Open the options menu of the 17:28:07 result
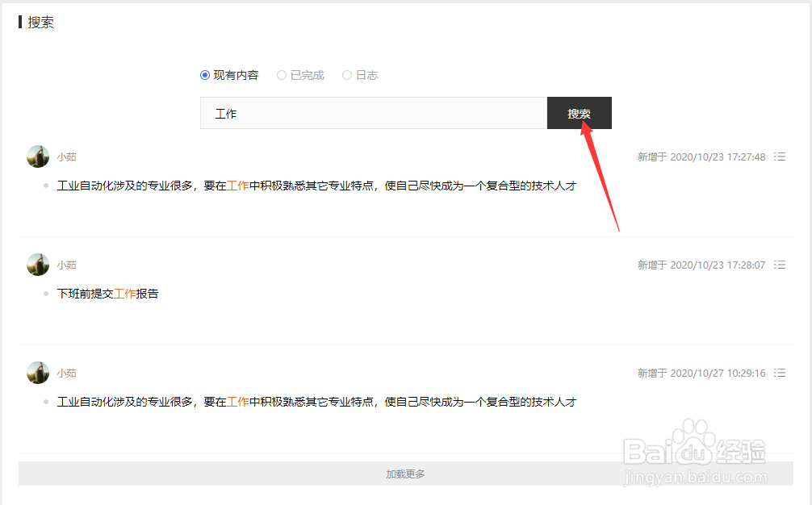This screenshot has width=812, height=505. [x=780, y=265]
